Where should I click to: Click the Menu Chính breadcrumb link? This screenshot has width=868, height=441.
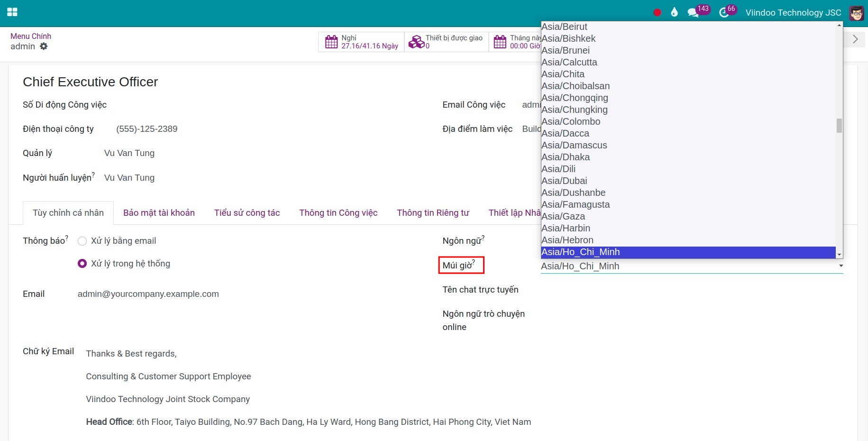pyautogui.click(x=31, y=36)
